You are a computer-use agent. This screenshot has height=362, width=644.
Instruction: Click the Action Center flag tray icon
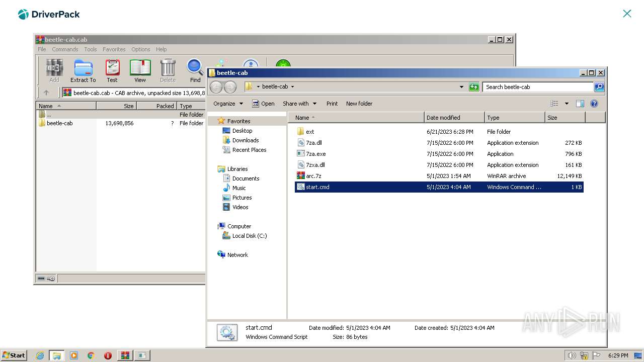597,355
